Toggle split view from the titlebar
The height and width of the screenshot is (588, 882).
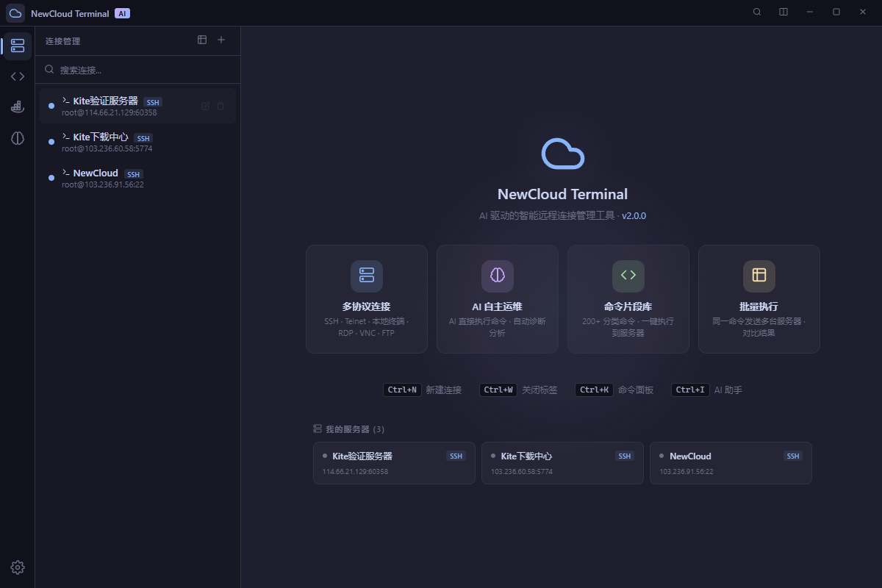[x=783, y=12]
